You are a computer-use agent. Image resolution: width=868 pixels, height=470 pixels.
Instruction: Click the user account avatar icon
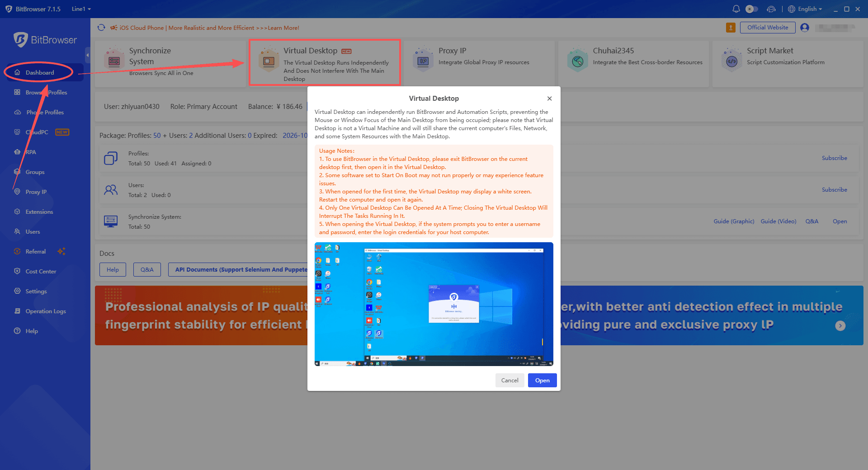805,28
